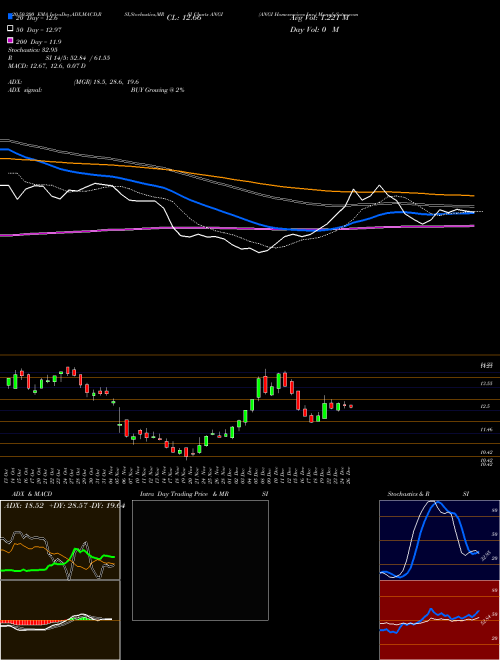Click the magenta 200 Day legend swatch
The image size is (500, 660).
pyautogui.click(x=10, y=40)
